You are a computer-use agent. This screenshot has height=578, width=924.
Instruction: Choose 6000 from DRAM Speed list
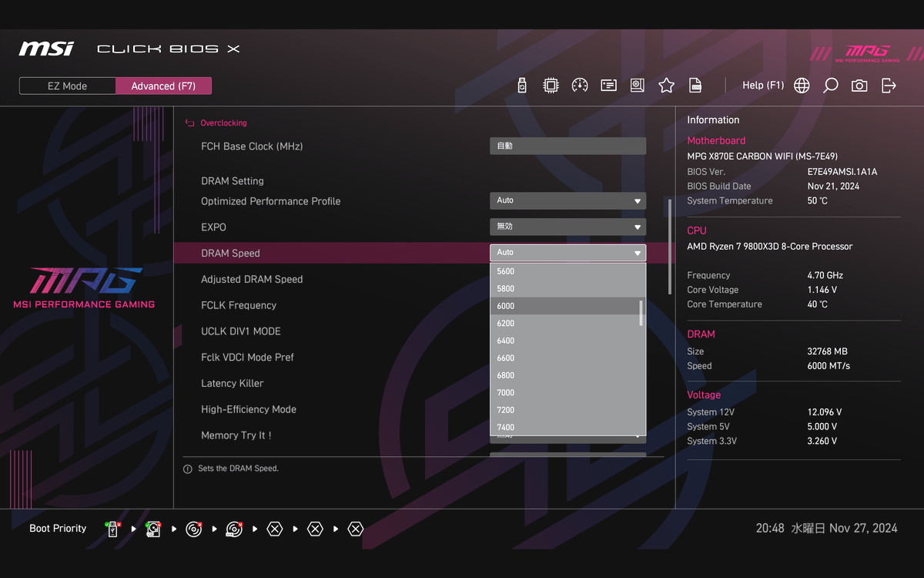pos(564,306)
